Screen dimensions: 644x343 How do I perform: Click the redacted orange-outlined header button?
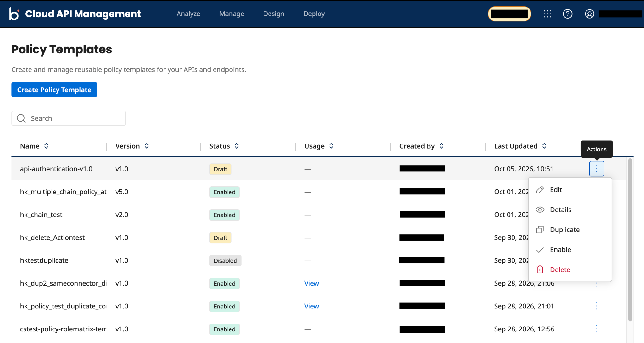pos(509,14)
